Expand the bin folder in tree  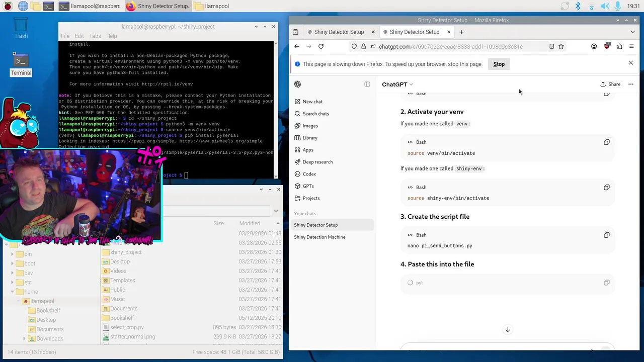[12, 254]
